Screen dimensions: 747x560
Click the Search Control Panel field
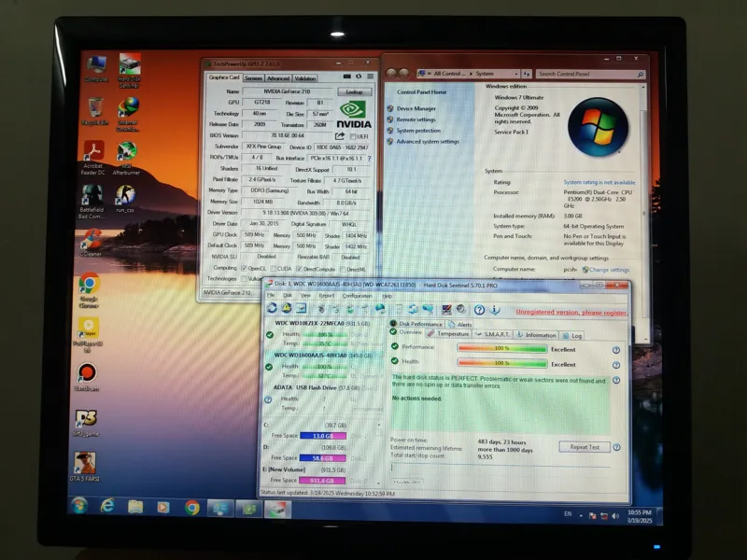tap(591, 74)
